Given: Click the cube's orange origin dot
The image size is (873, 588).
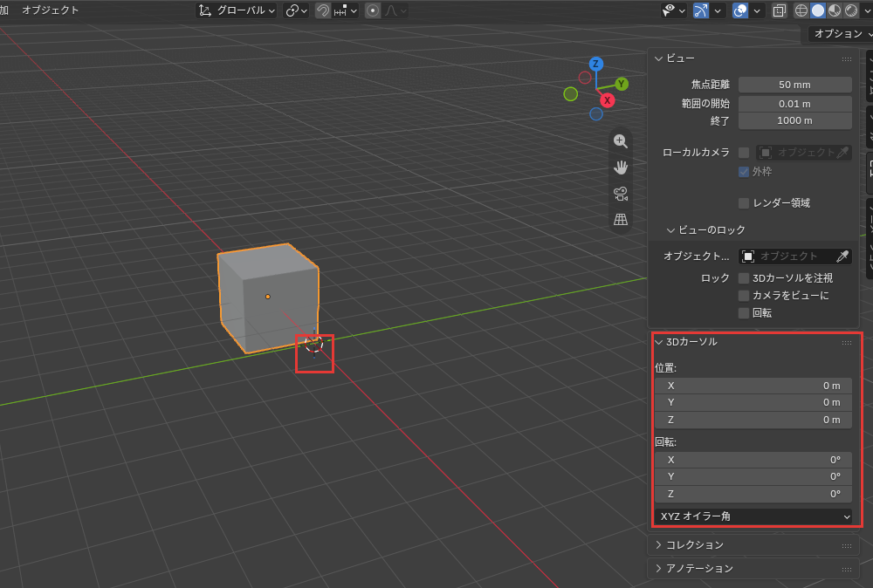Looking at the screenshot, I should [x=268, y=297].
